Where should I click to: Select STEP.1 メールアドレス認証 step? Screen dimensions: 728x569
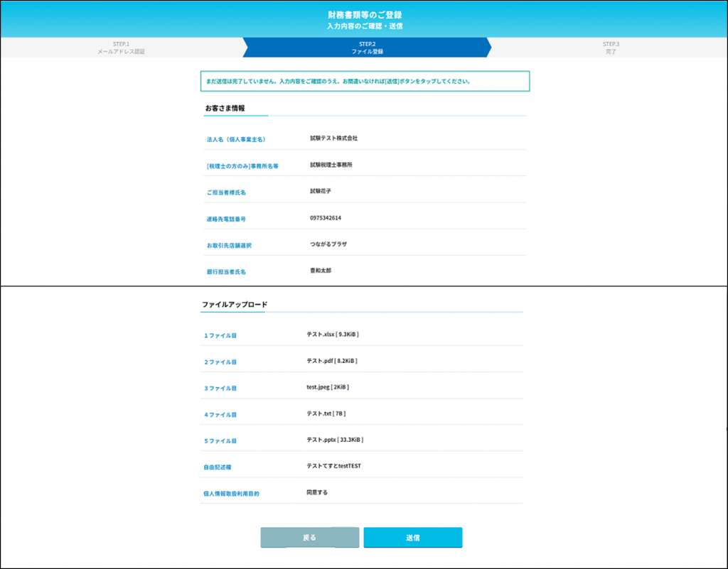(x=121, y=48)
